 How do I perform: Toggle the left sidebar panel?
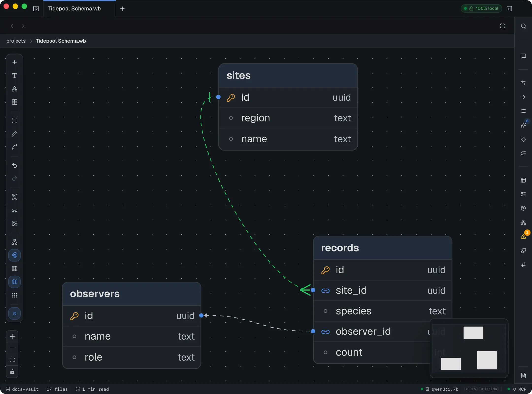(36, 9)
